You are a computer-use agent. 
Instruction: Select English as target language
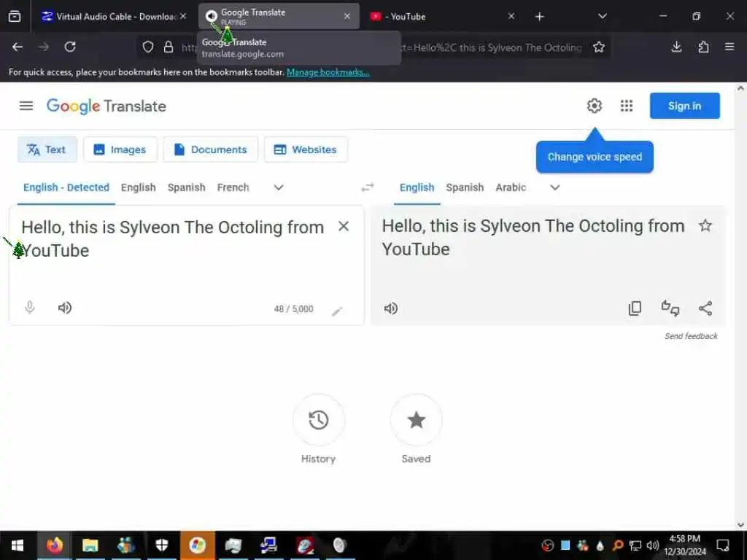click(417, 187)
